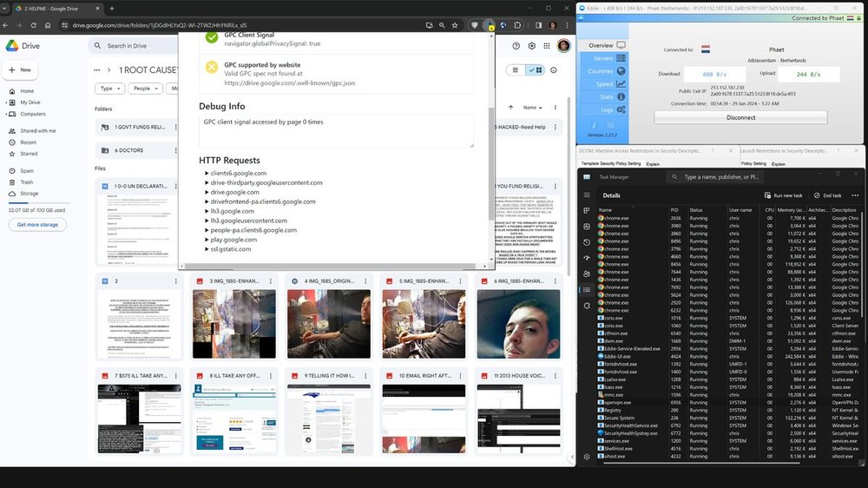868x488 pixels.
Task: Open Users page icon in Task Manager
Action: [587, 274]
